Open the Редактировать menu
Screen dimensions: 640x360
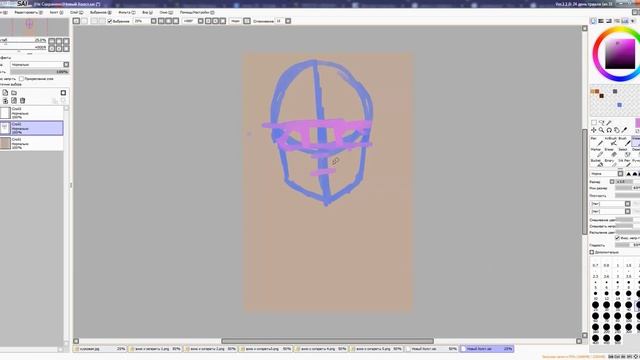(28, 13)
